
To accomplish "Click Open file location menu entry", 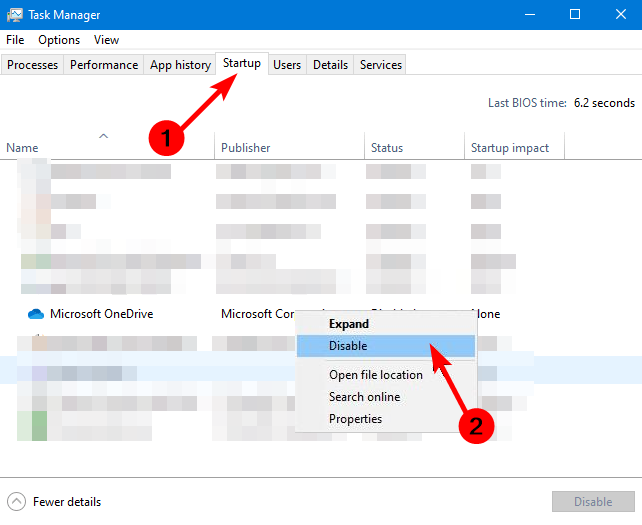I will pyautogui.click(x=376, y=375).
